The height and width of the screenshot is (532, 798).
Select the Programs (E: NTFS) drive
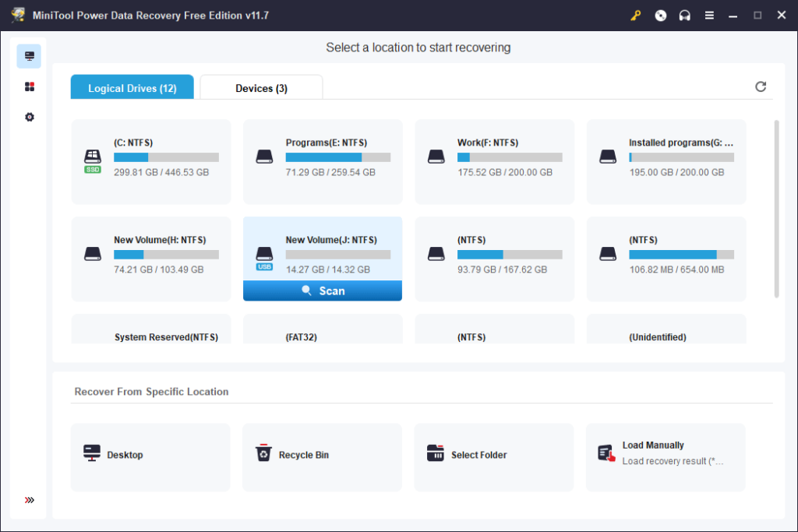(323, 161)
